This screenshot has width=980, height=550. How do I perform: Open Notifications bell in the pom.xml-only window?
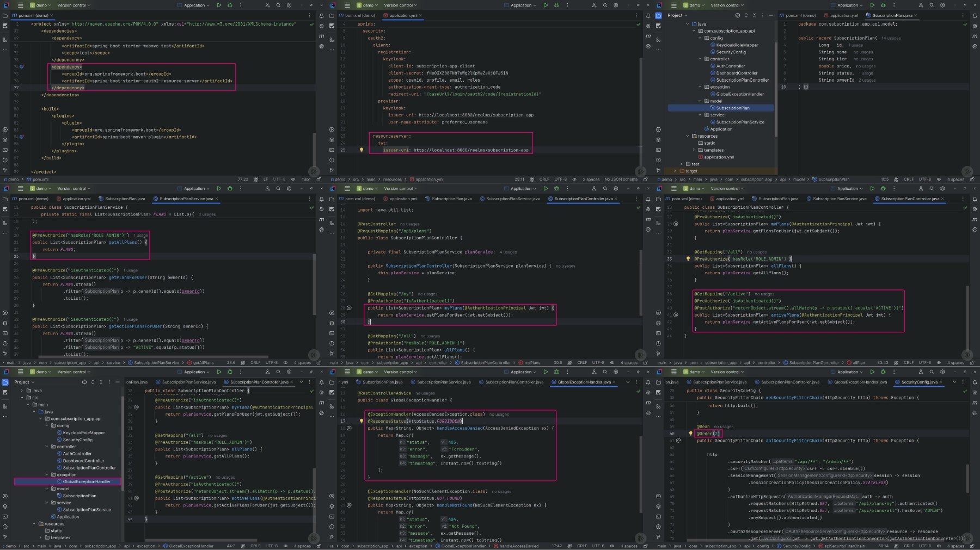321,15
